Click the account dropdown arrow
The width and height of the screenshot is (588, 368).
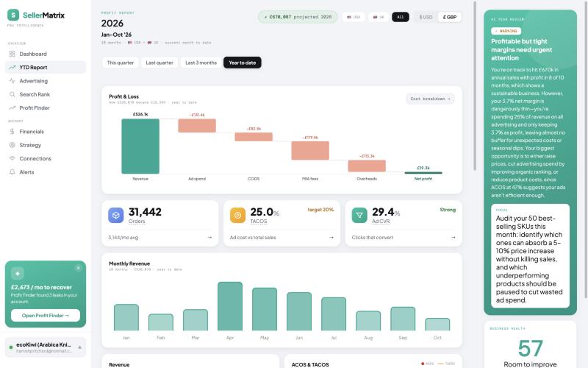[80, 347]
